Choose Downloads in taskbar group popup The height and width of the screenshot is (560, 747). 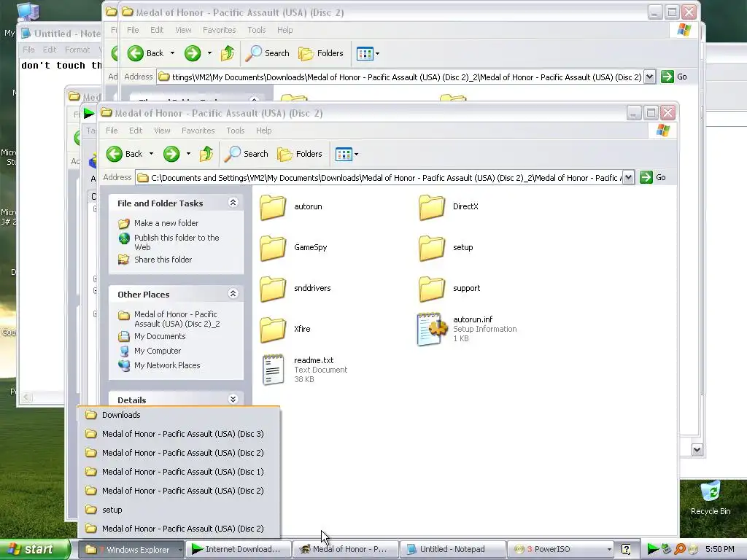click(179, 415)
